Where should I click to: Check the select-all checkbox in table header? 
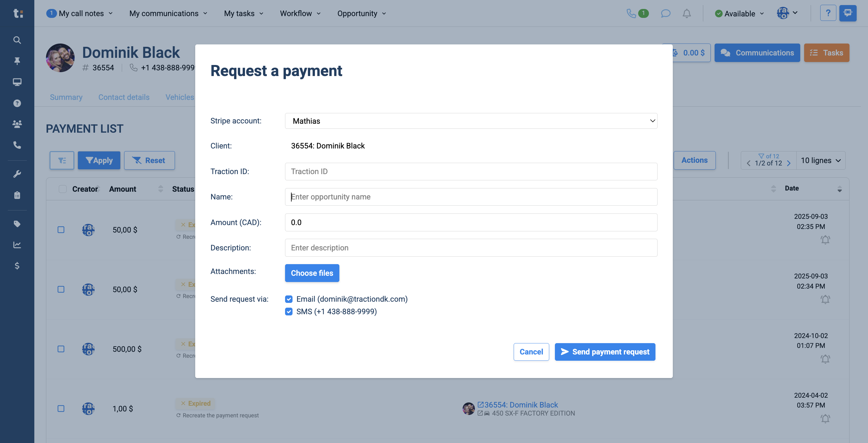[63, 189]
